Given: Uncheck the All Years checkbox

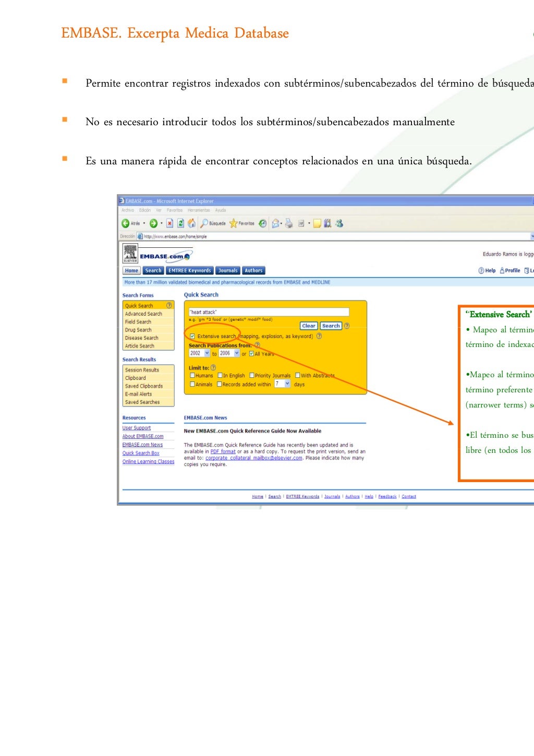Looking at the screenshot, I should pos(251,353).
